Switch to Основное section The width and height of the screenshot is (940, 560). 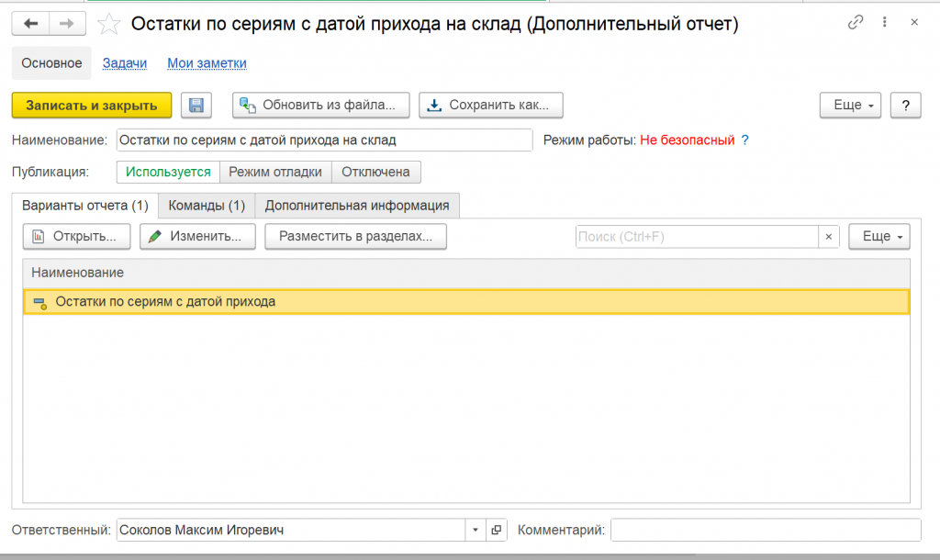tap(51, 63)
